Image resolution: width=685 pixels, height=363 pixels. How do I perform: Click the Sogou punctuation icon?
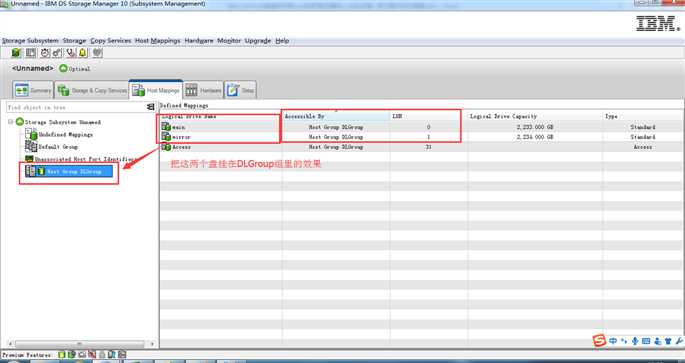click(x=624, y=341)
